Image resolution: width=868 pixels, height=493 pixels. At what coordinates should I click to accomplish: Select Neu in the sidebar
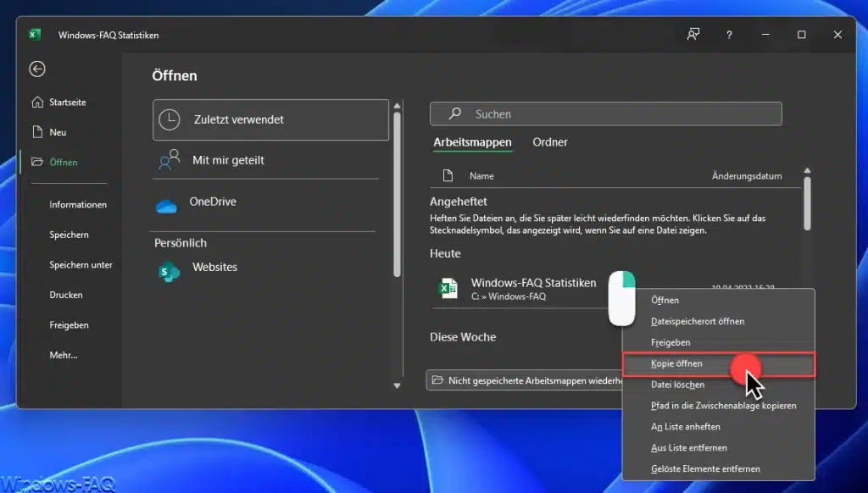[48, 132]
